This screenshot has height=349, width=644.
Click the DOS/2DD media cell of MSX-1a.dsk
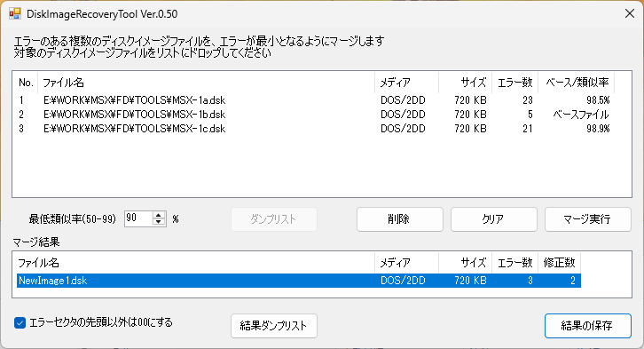403,100
